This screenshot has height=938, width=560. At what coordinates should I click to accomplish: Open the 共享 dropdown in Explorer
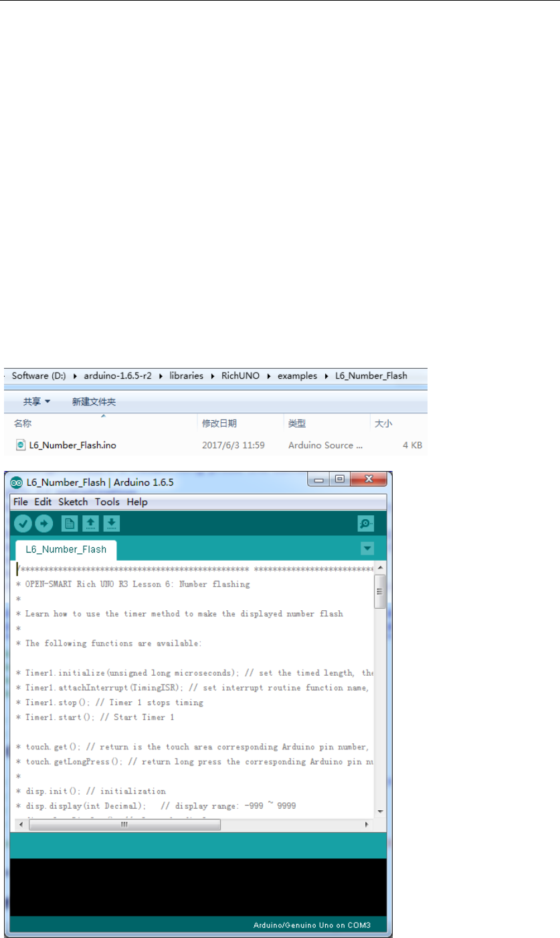coord(37,402)
